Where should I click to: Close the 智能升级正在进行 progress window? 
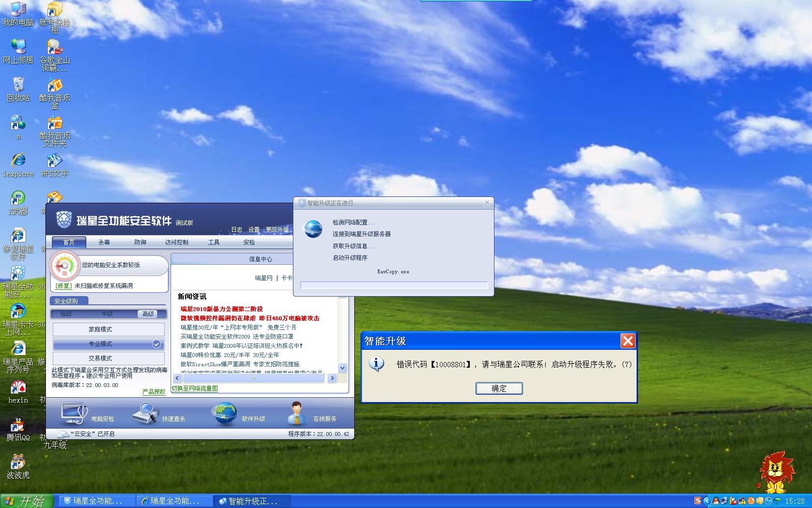tap(487, 203)
